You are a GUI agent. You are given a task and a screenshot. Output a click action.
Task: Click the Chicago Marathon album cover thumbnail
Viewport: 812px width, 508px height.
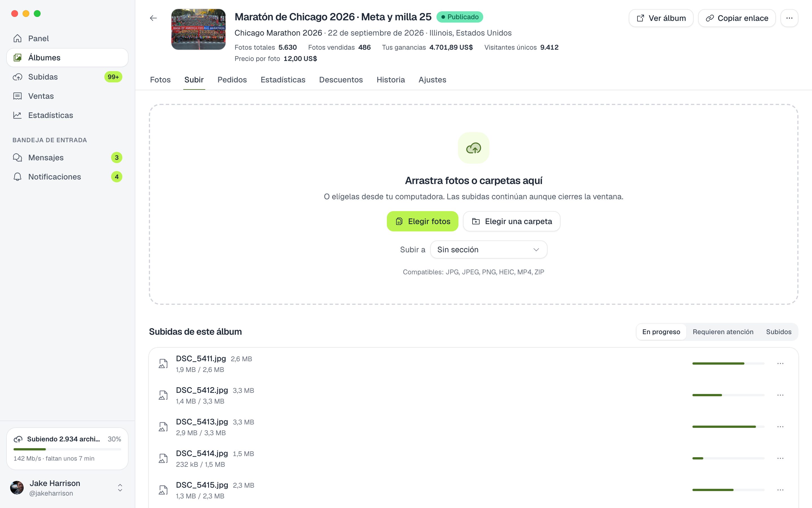pyautogui.click(x=198, y=29)
